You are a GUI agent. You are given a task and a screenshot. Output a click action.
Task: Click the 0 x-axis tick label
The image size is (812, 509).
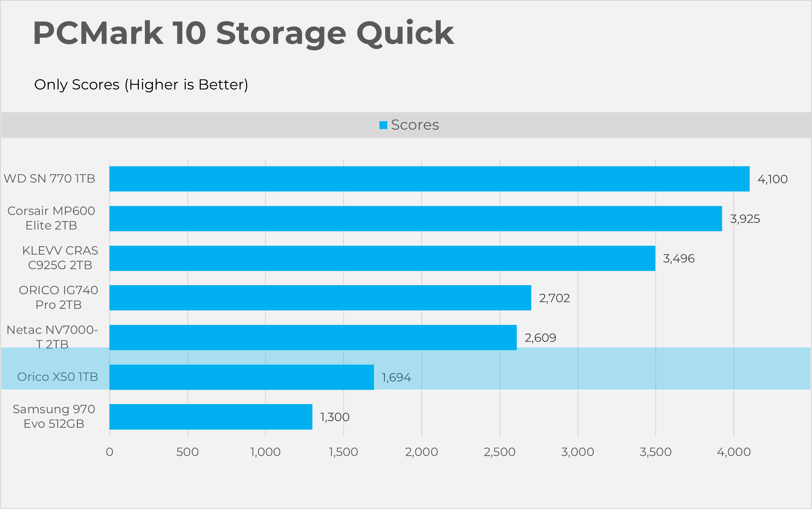pos(109,452)
